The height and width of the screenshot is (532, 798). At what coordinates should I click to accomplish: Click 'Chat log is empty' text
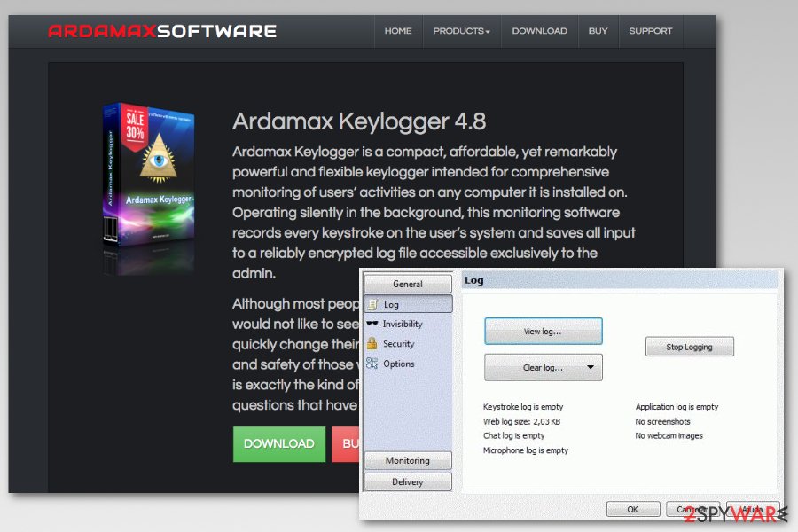[514, 435]
